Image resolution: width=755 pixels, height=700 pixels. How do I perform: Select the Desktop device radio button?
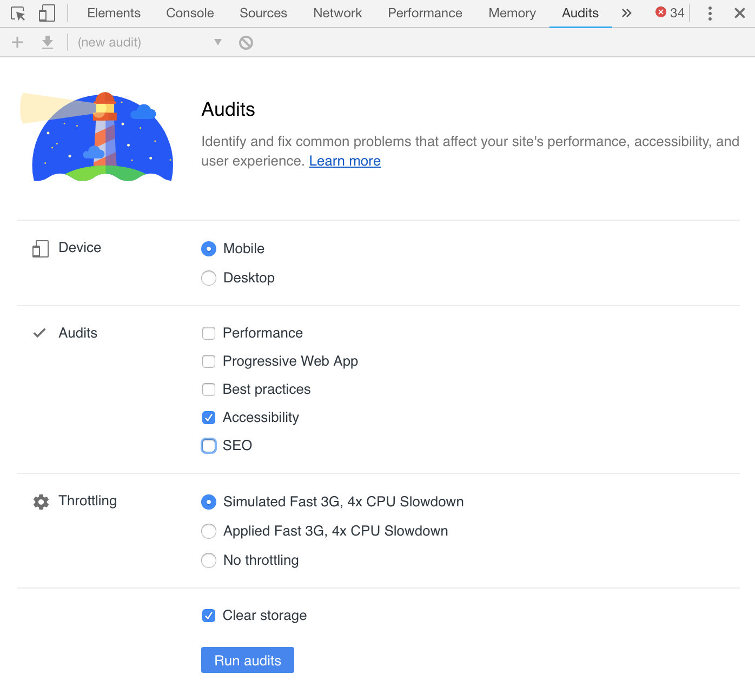[209, 278]
